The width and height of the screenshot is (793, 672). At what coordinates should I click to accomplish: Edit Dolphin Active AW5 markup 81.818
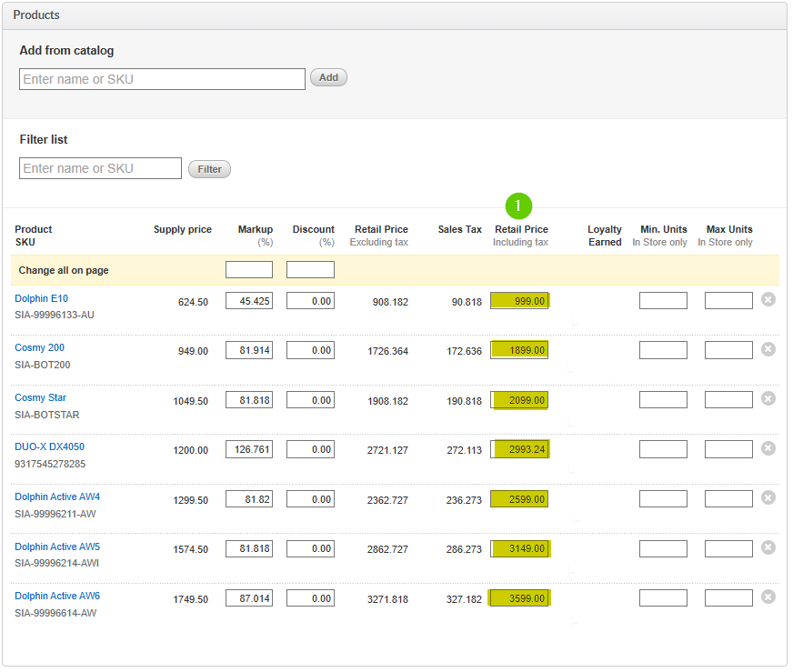(249, 548)
